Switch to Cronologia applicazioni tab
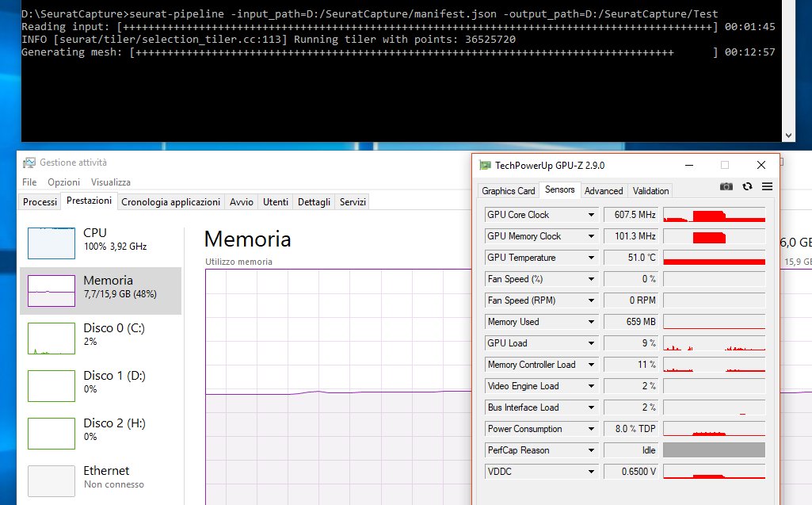Viewport: 812px width, 505px height. tap(171, 201)
